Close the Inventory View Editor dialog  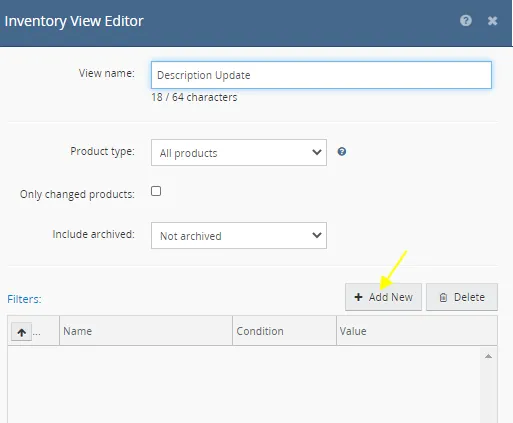coord(492,21)
